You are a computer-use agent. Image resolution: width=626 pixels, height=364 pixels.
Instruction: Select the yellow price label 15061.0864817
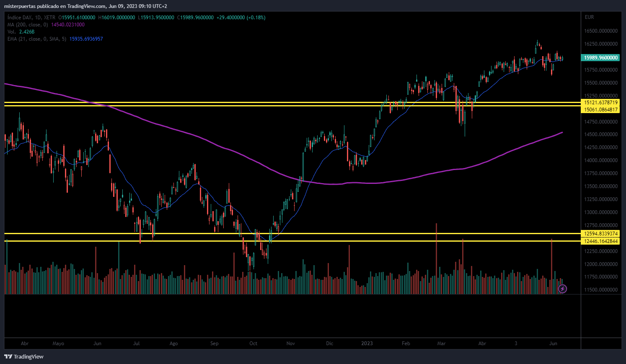pyautogui.click(x=601, y=110)
